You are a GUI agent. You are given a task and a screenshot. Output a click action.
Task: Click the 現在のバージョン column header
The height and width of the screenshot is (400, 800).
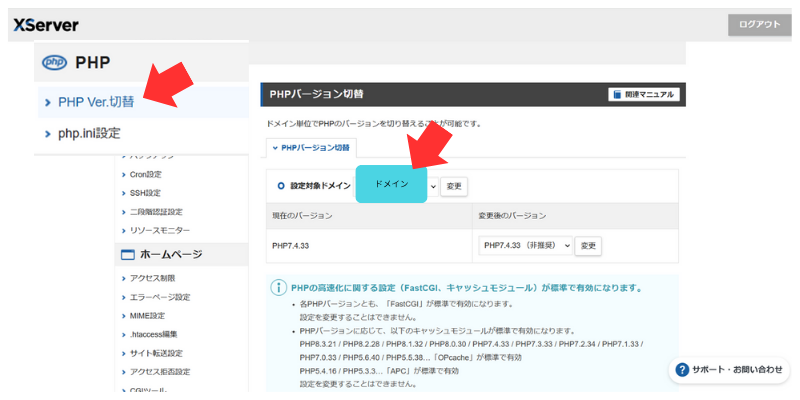tap(369, 216)
